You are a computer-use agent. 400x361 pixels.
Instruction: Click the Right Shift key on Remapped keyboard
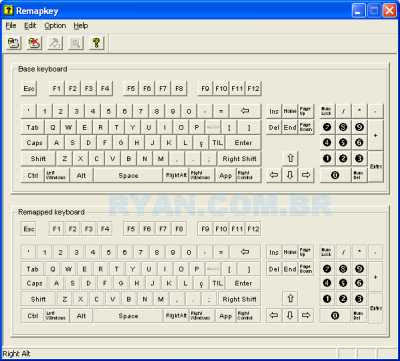coord(239,299)
